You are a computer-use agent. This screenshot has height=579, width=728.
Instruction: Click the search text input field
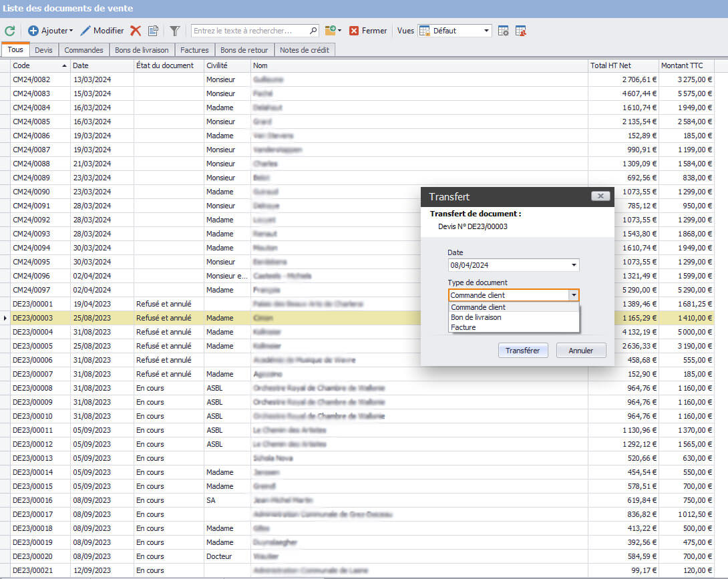pos(250,31)
